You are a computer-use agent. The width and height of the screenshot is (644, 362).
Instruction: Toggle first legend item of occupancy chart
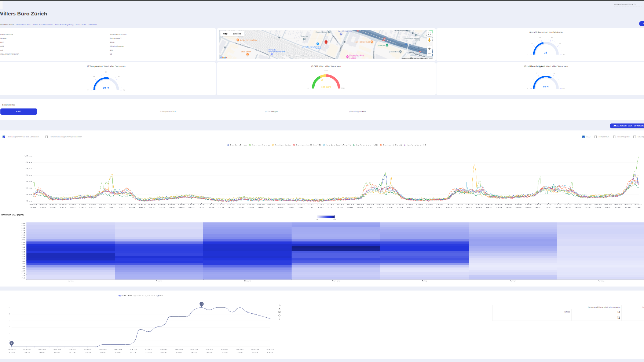(x=125, y=295)
